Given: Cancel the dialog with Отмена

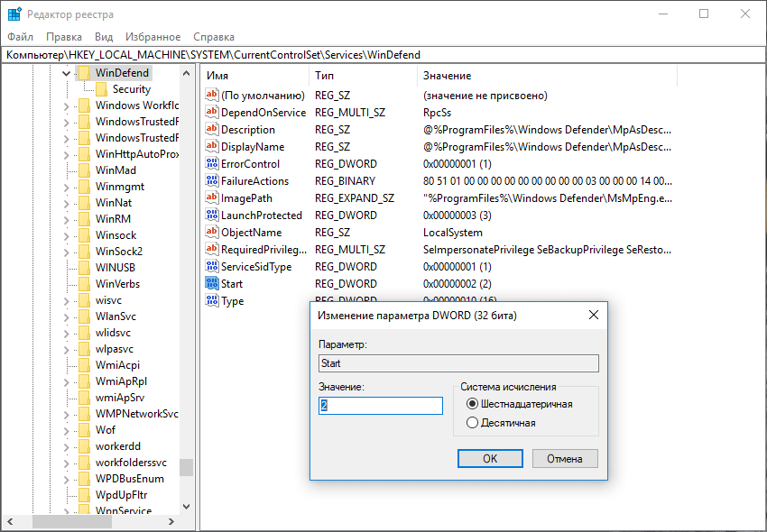Looking at the screenshot, I should point(565,459).
